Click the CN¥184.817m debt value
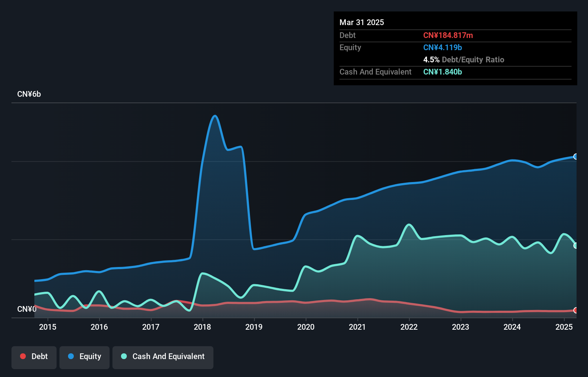The image size is (588, 377). pyautogui.click(x=448, y=35)
